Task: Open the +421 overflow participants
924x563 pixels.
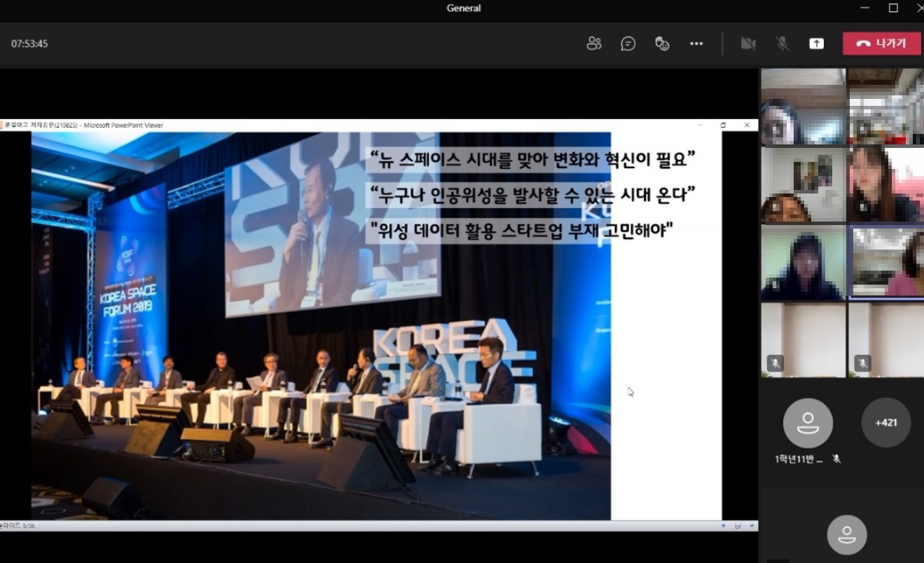Action: (x=885, y=423)
